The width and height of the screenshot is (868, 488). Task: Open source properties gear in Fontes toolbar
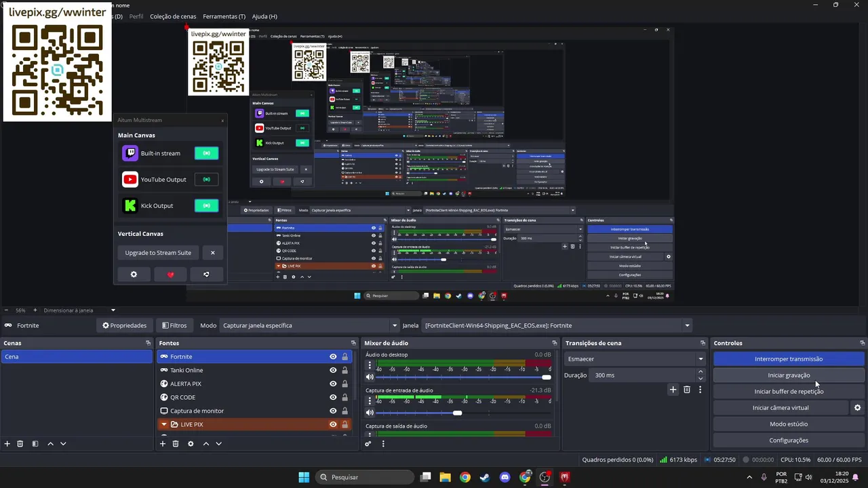(191, 444)
